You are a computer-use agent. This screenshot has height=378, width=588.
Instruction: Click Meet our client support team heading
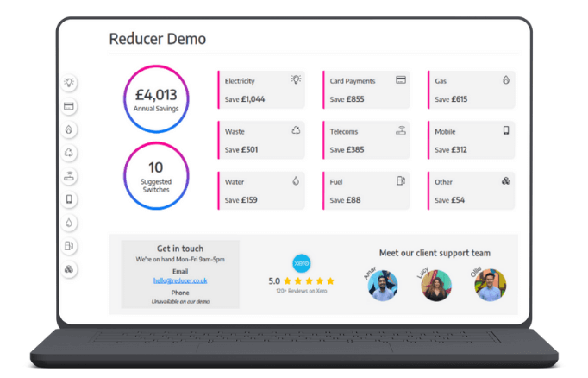pos(435,253)
